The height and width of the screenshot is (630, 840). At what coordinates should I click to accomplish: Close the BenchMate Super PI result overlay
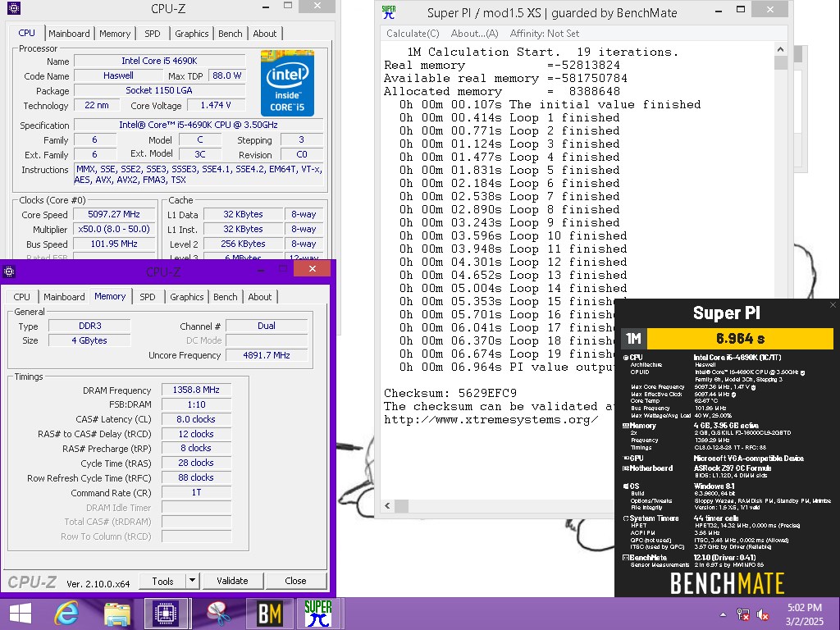tap(833, 305)
